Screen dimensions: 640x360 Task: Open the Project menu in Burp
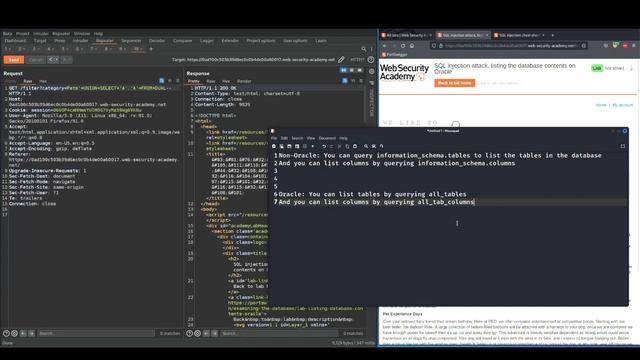pos(22,34)
